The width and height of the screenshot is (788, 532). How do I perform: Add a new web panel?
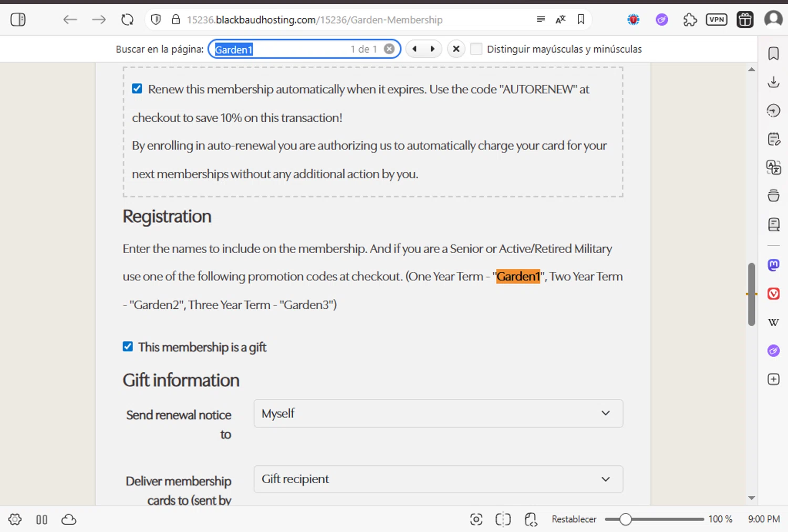[773, 379]
